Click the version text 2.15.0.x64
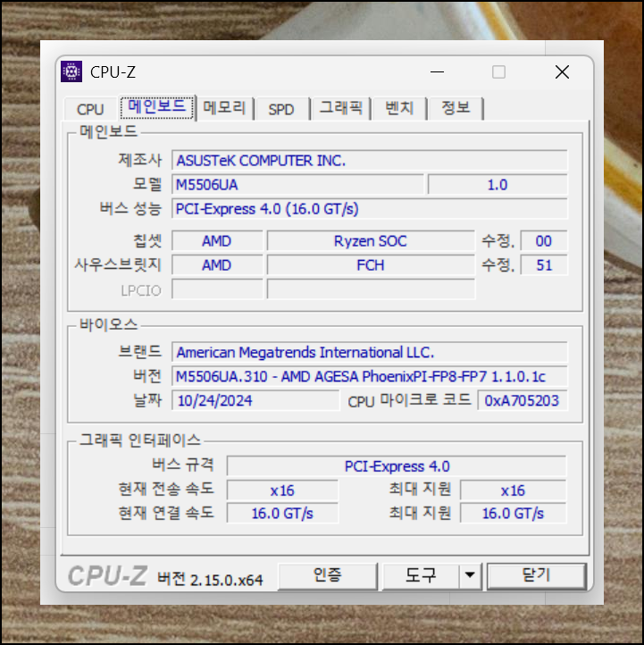The image size is (644, 645). point(227,580)
